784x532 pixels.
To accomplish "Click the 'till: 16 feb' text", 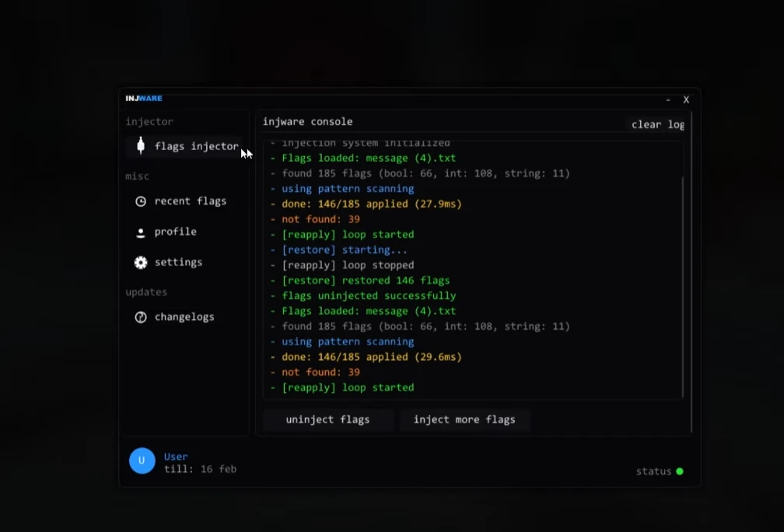I will 200,469.
